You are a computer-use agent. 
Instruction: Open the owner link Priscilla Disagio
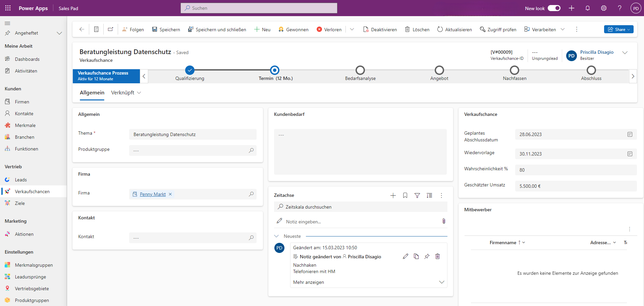[x=597, y=52]
